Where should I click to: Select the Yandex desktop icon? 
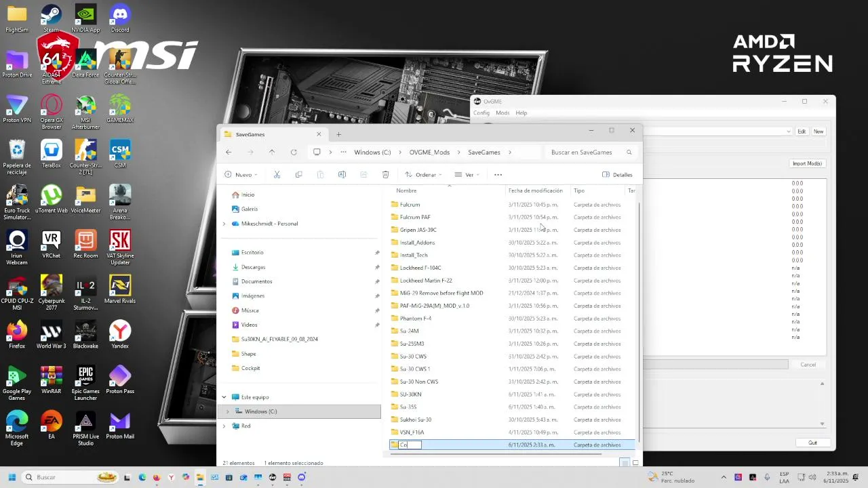point(120,335)
